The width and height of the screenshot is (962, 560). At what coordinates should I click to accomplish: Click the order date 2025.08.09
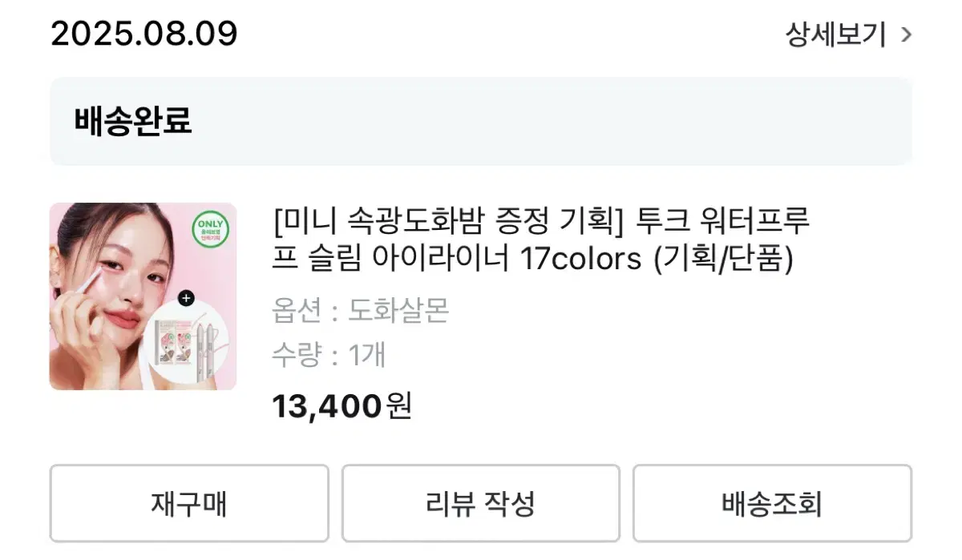[143, 34]
